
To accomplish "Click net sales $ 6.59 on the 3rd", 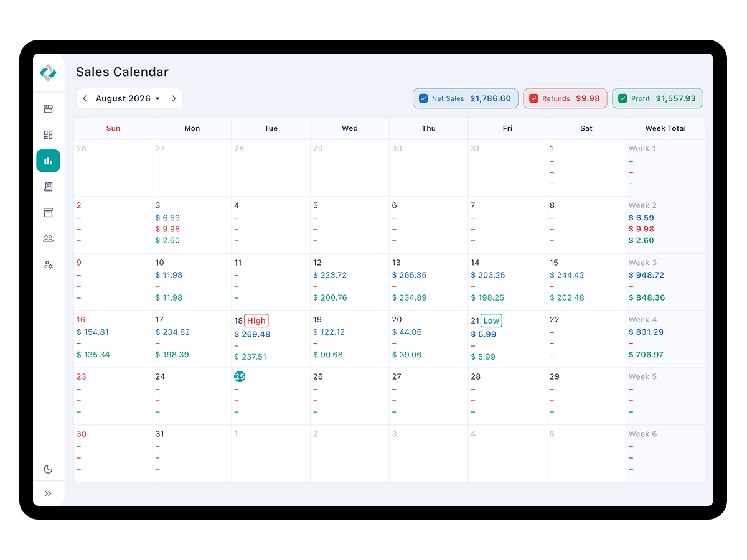I will coord(168,218).
